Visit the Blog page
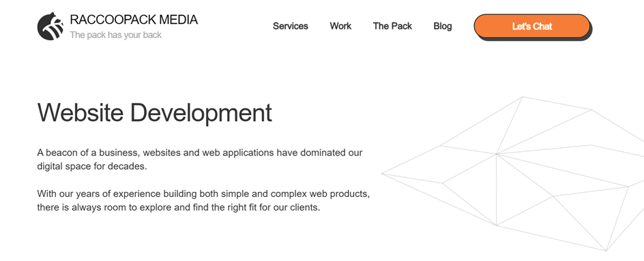 [x=442, y=27]
